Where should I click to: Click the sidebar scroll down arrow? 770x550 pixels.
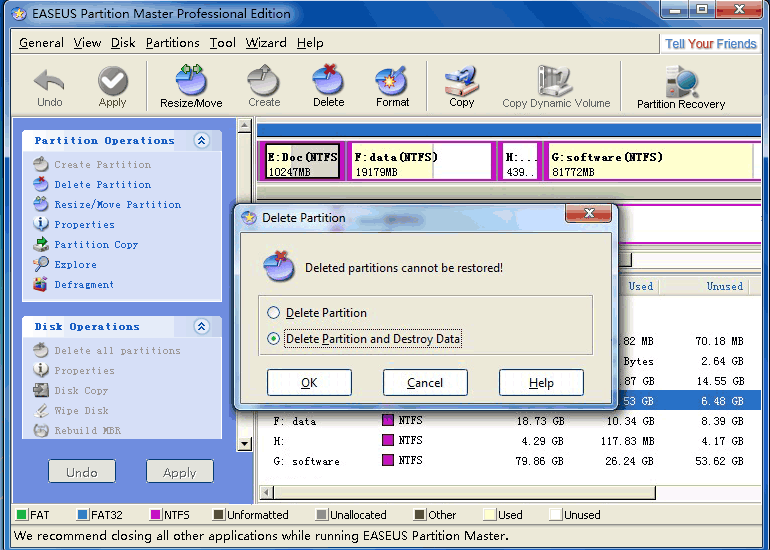[x=245, y=444]
